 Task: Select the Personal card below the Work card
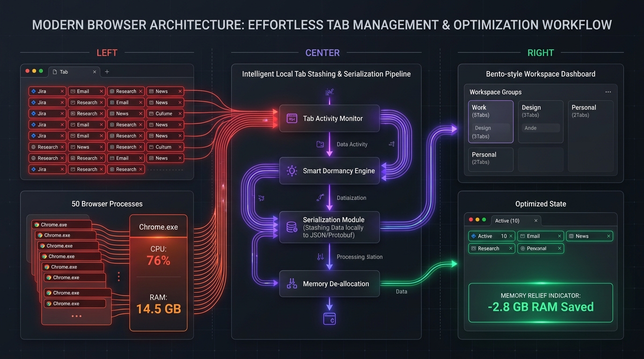click(x=491, y=159)
